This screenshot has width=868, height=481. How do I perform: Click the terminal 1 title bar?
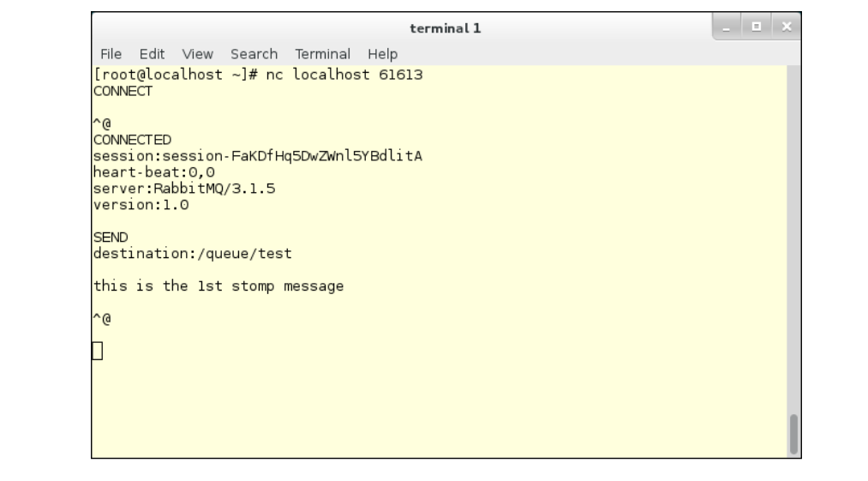[445, 28]
